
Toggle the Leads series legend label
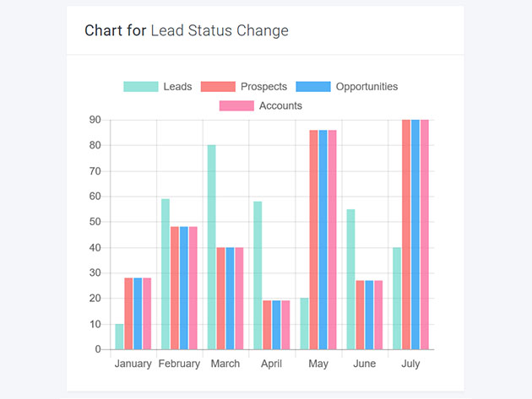pyautogui.click(x=177, y=87)
